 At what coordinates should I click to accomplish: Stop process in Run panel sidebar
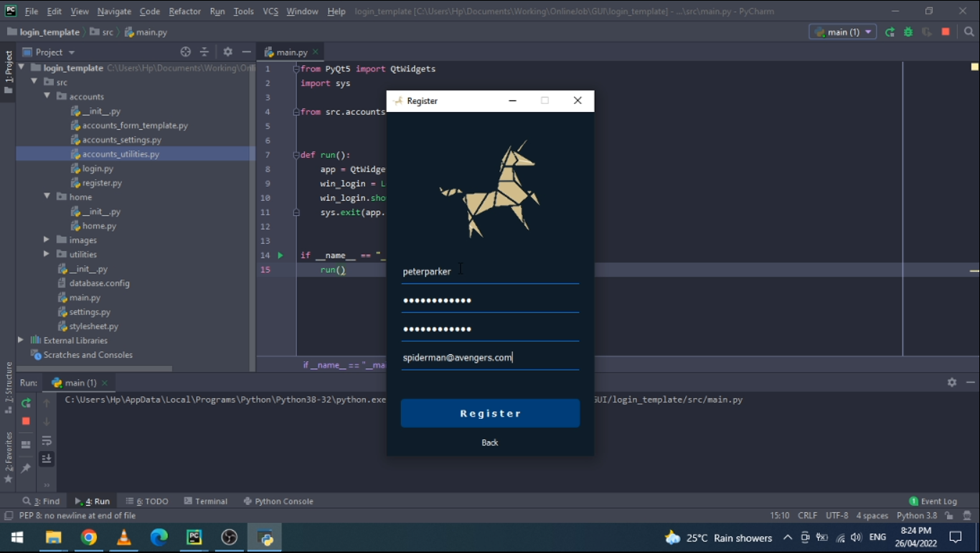click(x=26, y=421)
